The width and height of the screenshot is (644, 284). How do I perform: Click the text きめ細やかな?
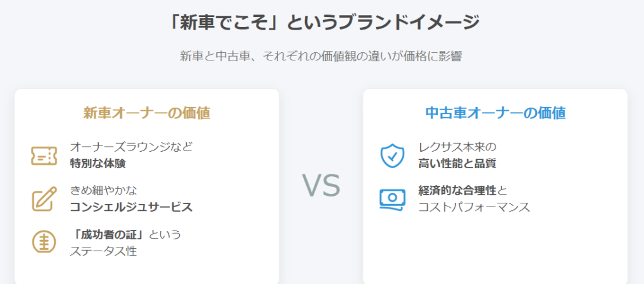coord(103,190)
